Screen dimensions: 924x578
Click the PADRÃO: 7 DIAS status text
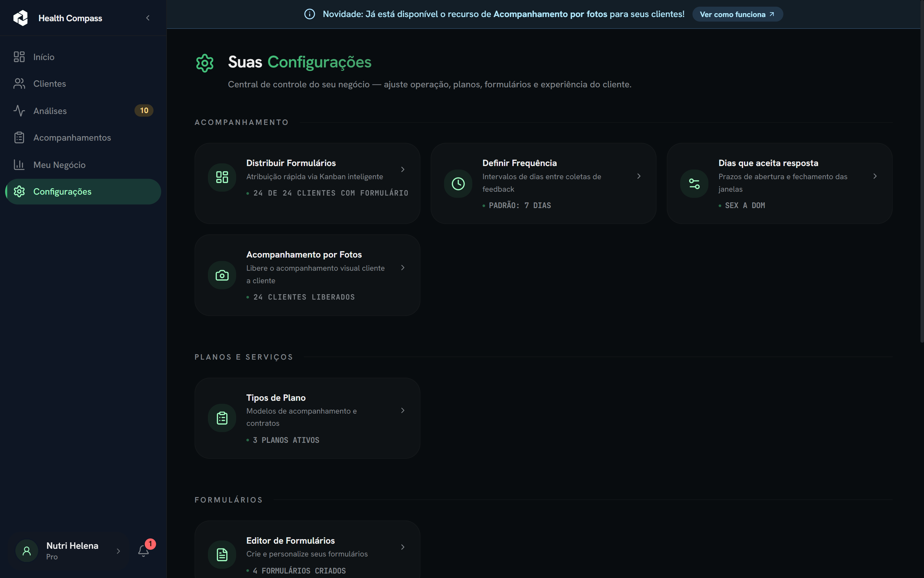pyautogui.click(x=520, y=206)
